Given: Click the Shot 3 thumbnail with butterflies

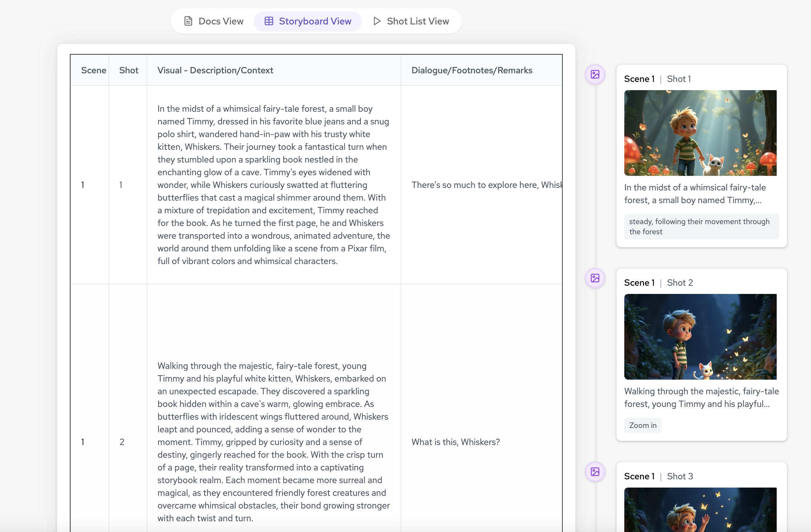Looking at the screenshot, I should pyautogui.click(x=700, y=509).
